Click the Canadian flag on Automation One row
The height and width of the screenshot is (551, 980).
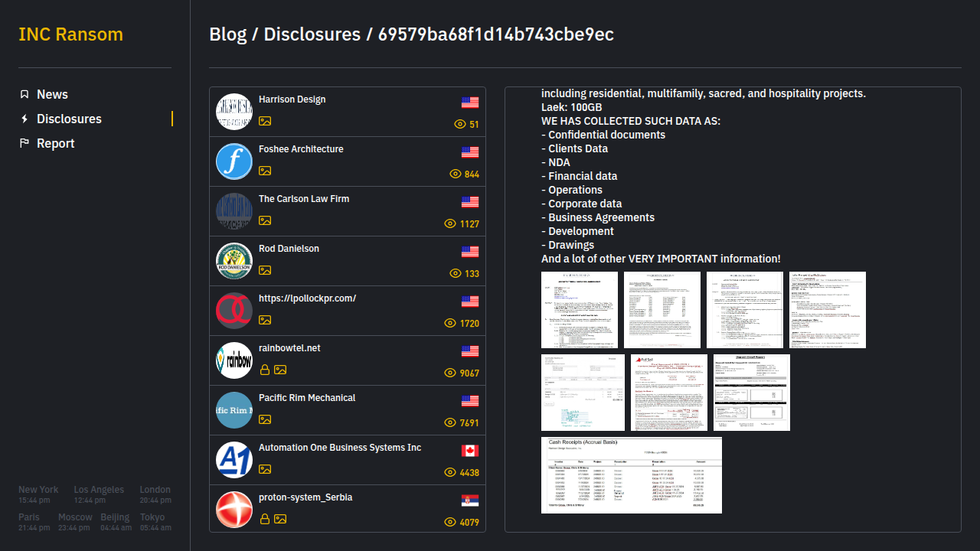[470, 451]
